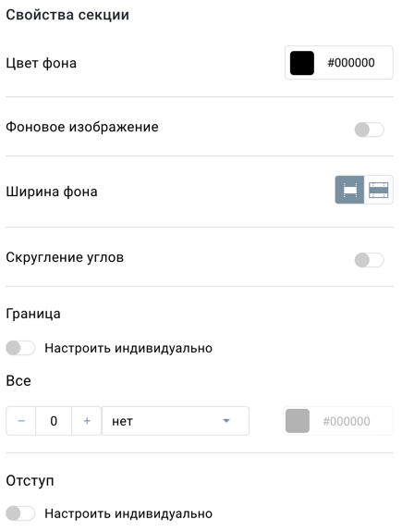Click the background color hex field

click(351, 63)
